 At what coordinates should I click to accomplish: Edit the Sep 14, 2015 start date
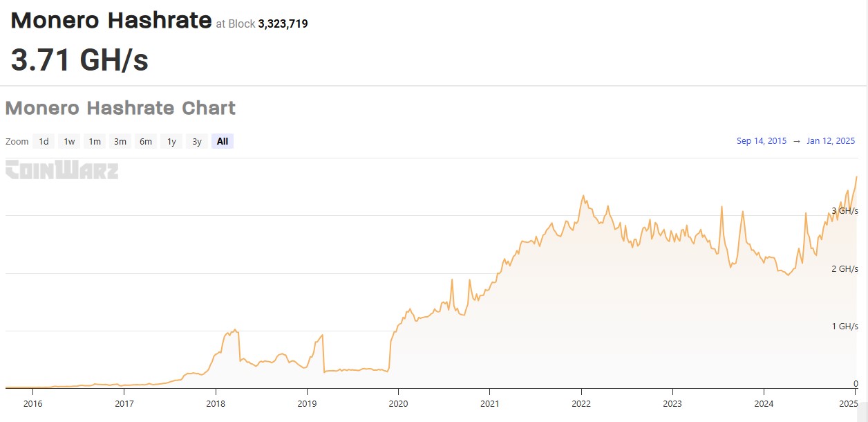pos(762,141)
